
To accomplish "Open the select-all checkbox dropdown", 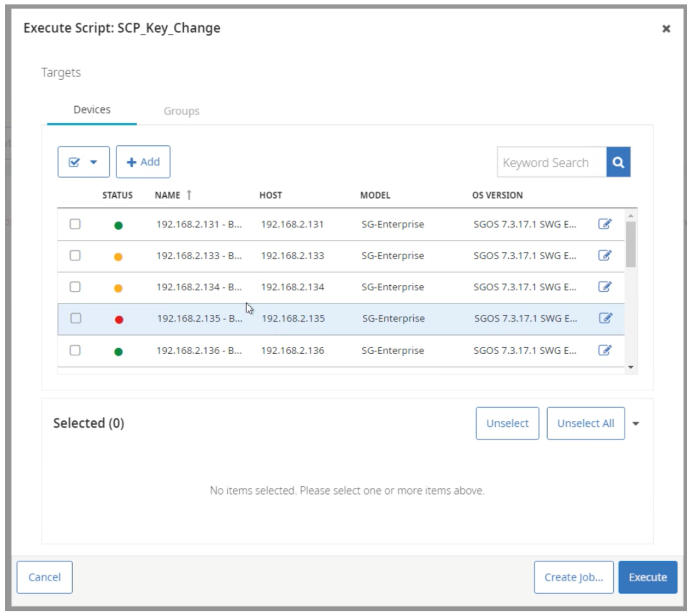I will point(84,162).
